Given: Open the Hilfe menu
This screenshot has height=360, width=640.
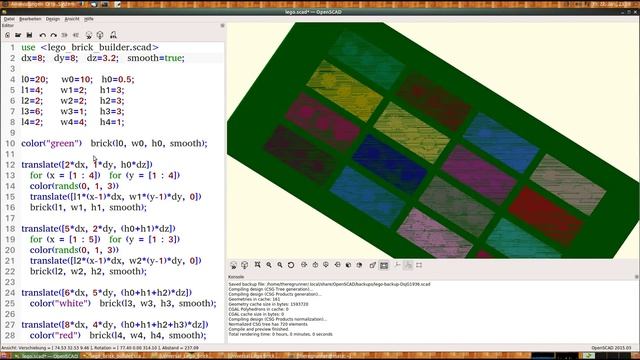Looking at the screenshot, I should pyautogui.click(x=89, y=19).
